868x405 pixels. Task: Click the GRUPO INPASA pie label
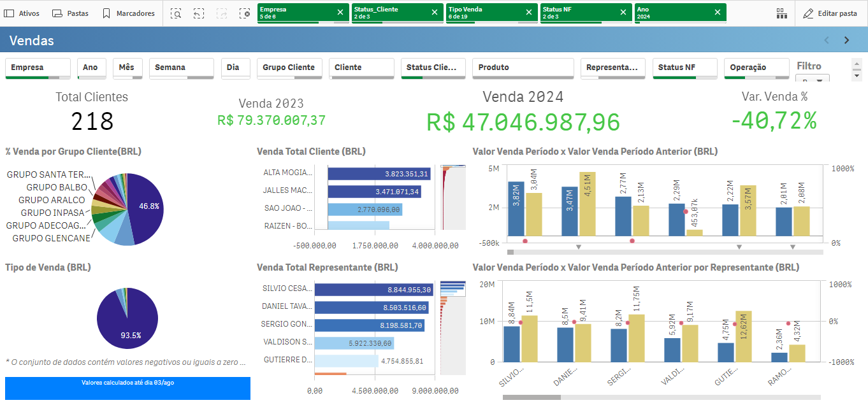point(53,213)
